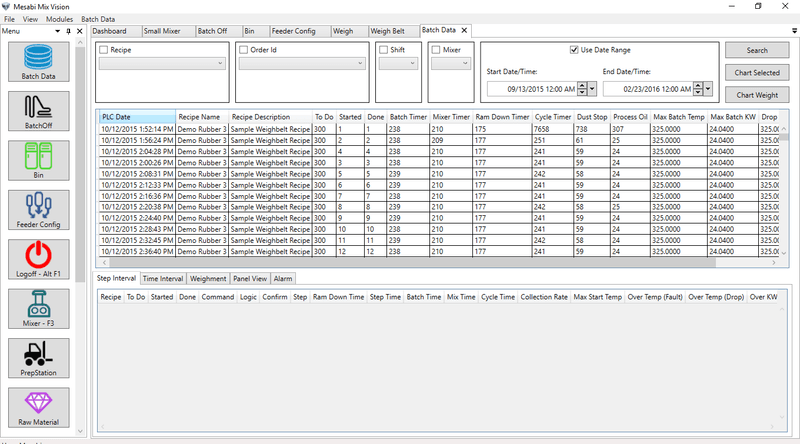Sort by Max Batch Temp column

679,117
